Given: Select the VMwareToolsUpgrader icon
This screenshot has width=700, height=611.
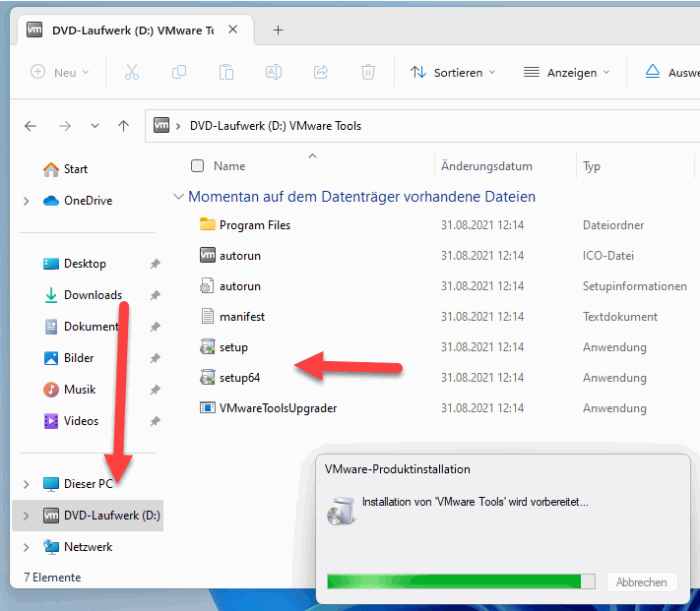Looking at the screenshot, I should click(x=207, y=407).
